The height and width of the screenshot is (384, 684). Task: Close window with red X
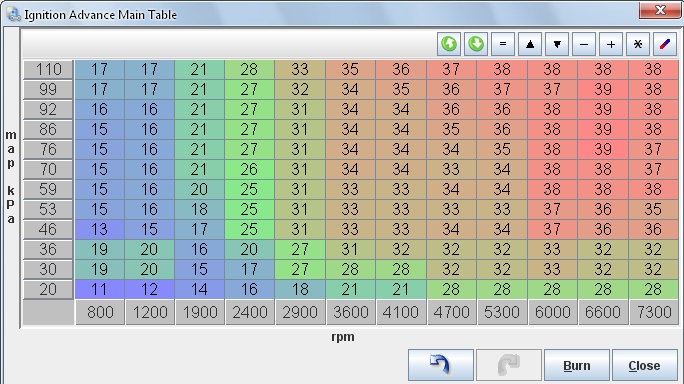click(660, 10)
